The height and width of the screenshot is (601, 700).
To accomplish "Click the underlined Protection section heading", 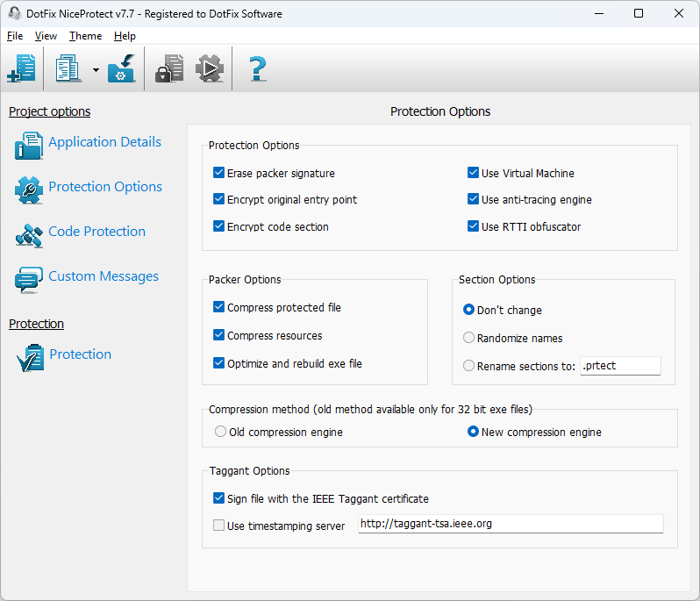I will coord(36,324).
